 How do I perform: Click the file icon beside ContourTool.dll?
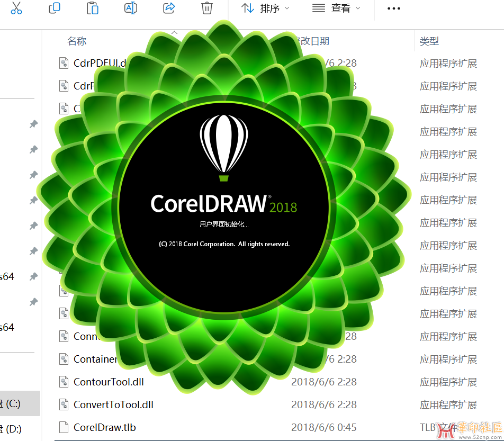tap(64, 382)
